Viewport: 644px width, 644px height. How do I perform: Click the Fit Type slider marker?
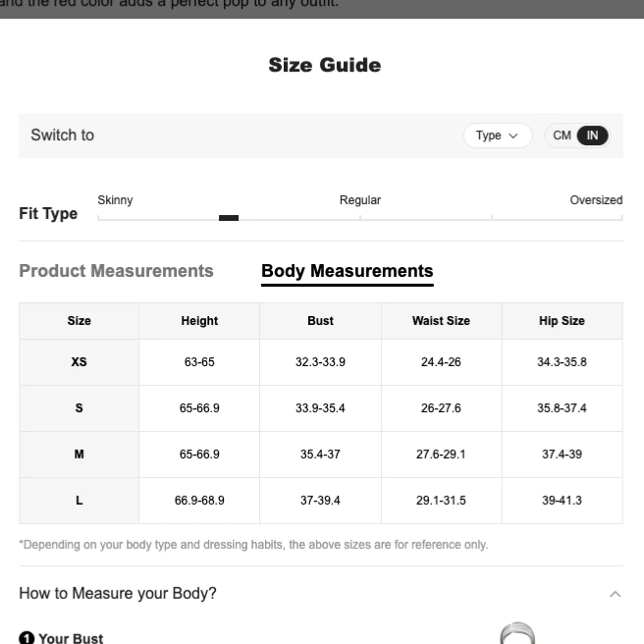229,218
